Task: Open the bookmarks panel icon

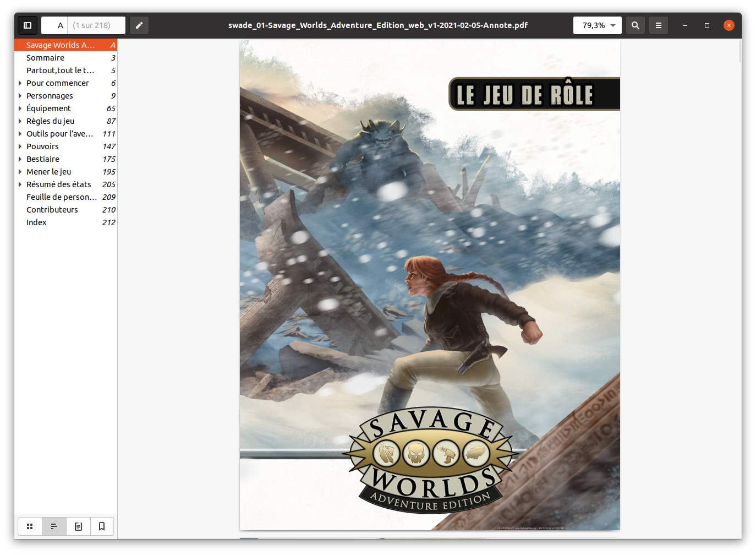Action: coord(102,526)
